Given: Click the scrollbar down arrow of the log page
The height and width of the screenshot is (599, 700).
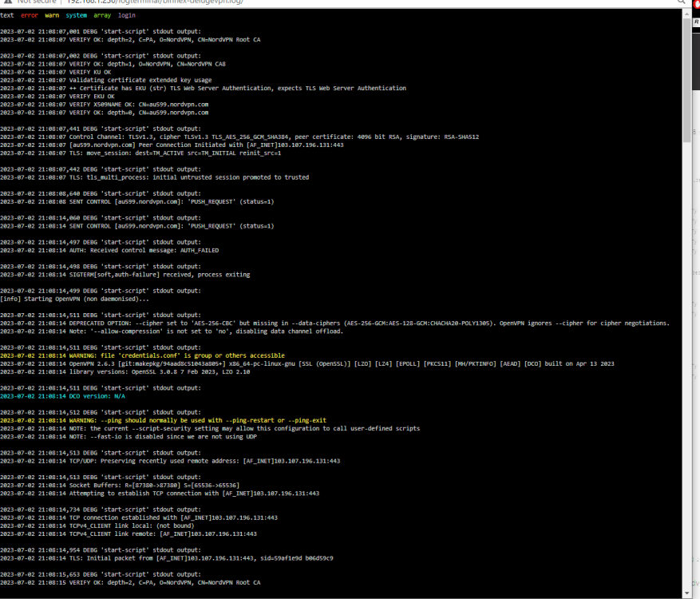Looking at the screenshot, I should 686,593.
